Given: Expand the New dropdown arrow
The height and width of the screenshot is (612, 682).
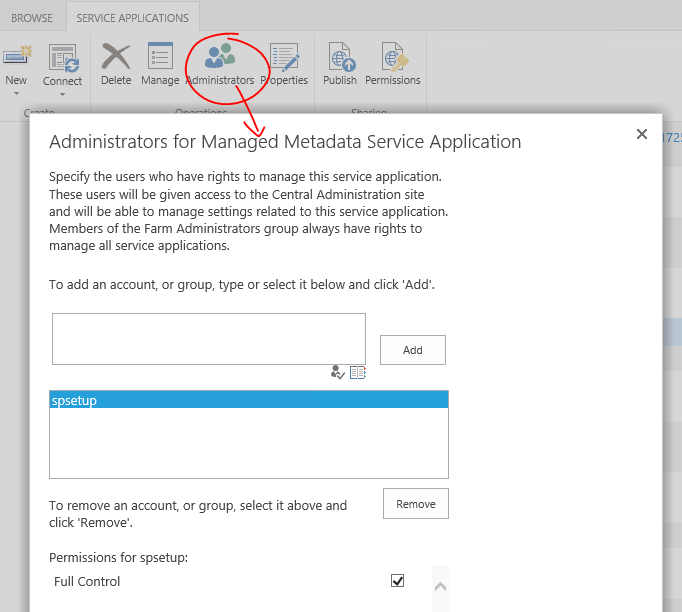Looking at the screenshot, I should pos(16,95).
